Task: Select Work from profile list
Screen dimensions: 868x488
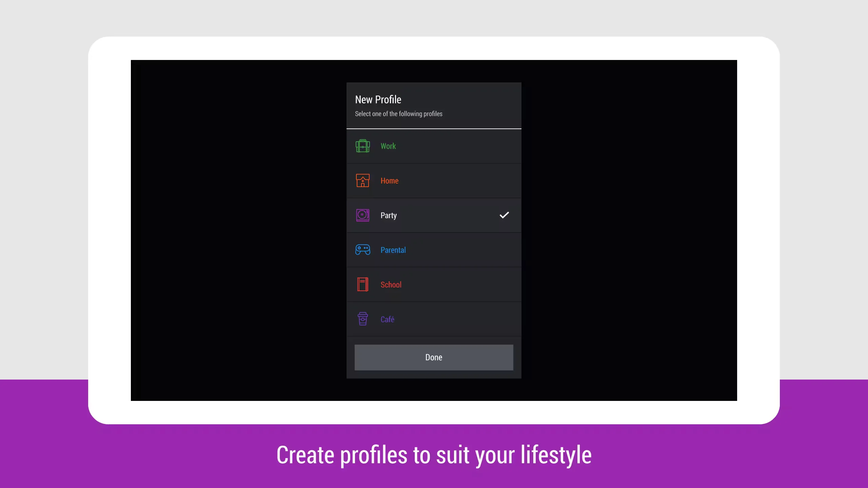Action: (433, 145)
